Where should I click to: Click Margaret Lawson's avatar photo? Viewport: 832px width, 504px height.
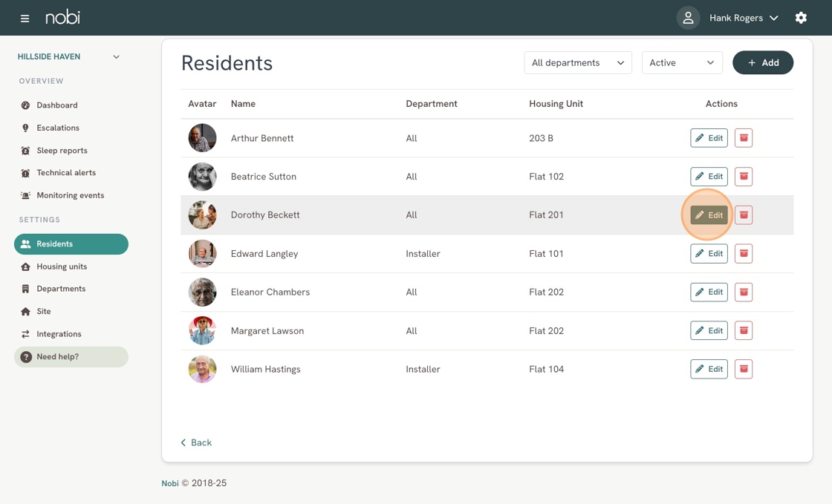(202, 331)
